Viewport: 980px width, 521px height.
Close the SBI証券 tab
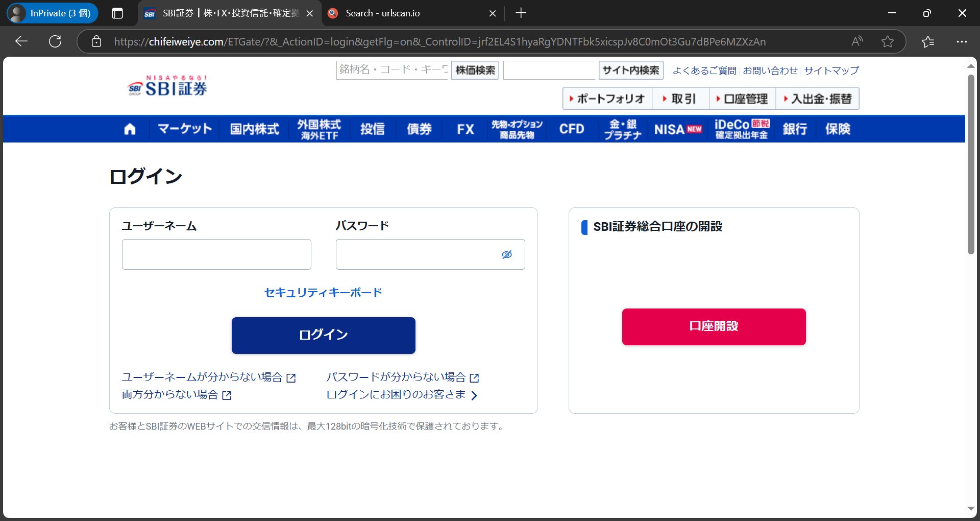[309, 13]
